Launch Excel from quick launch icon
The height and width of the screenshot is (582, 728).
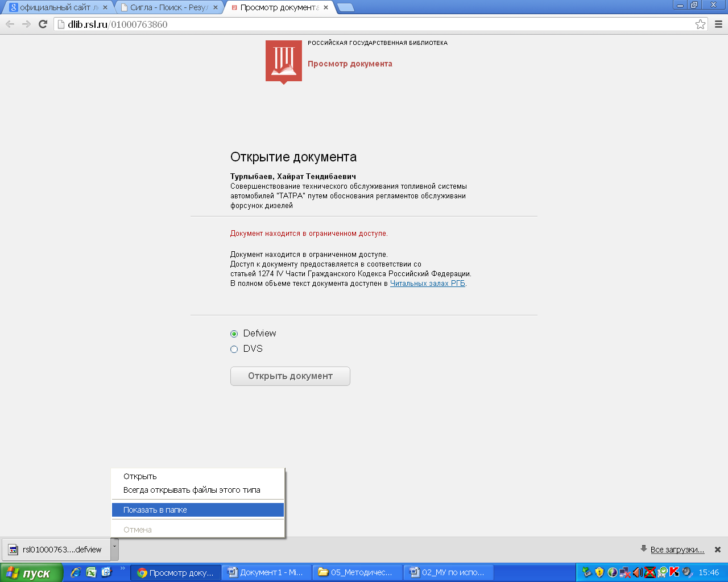pos(91,572)
